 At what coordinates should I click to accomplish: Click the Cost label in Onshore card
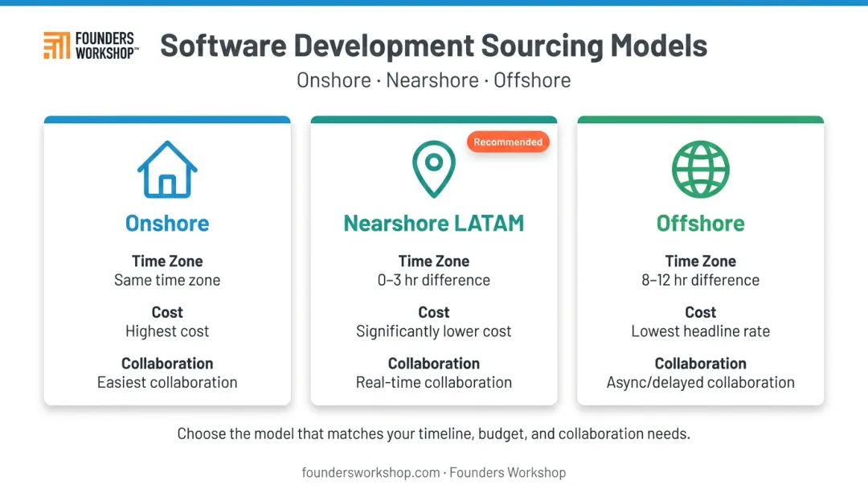point(167,313)
